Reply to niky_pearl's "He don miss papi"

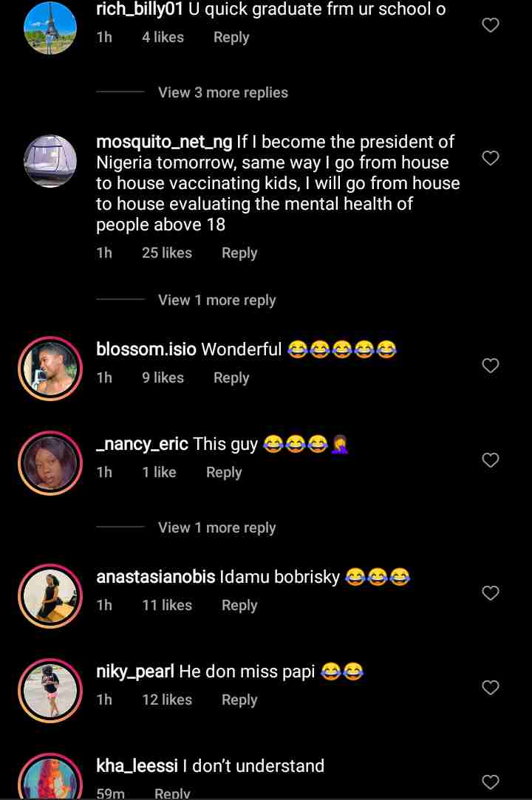tap(239, 700)
